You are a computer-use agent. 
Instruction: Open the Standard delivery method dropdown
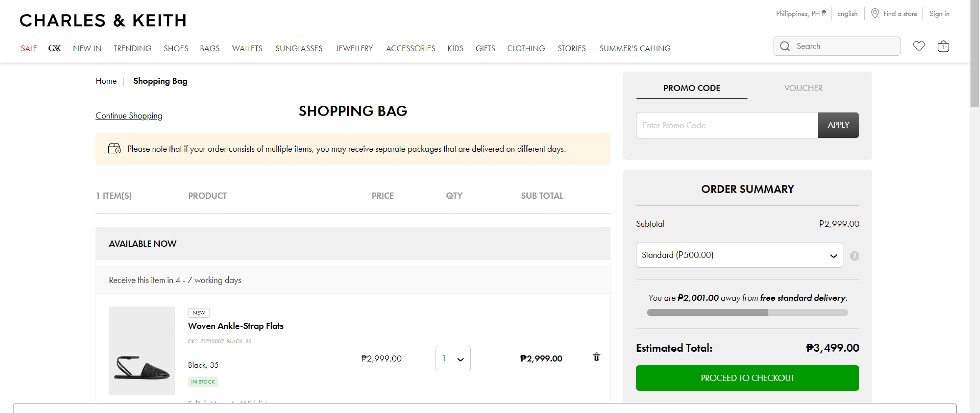[739, 255]
